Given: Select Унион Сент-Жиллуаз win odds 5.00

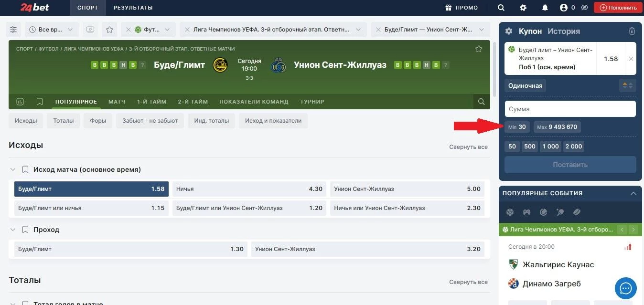Looking at the screenshot, I should tap(407, 189).
